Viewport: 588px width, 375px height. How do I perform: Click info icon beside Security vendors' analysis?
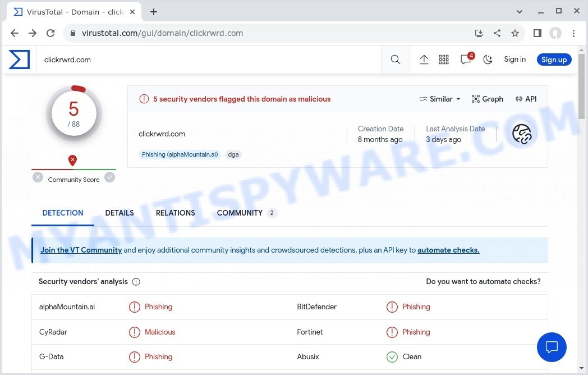136,282
